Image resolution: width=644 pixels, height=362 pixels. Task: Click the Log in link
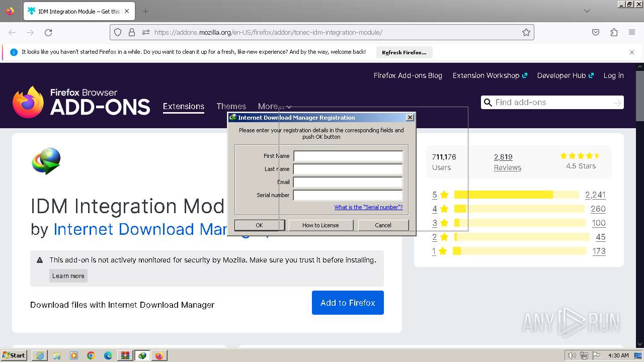click(614, 75)
